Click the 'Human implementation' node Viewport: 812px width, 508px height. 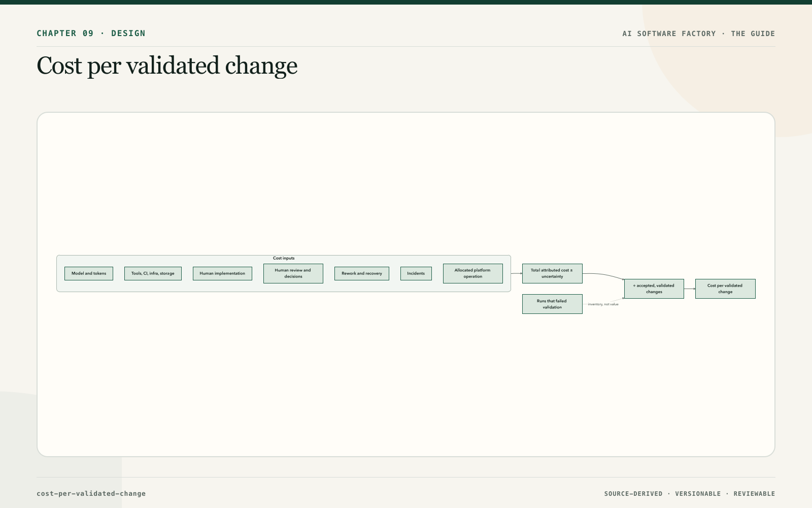pyautogui.click(x=222, y=273)
